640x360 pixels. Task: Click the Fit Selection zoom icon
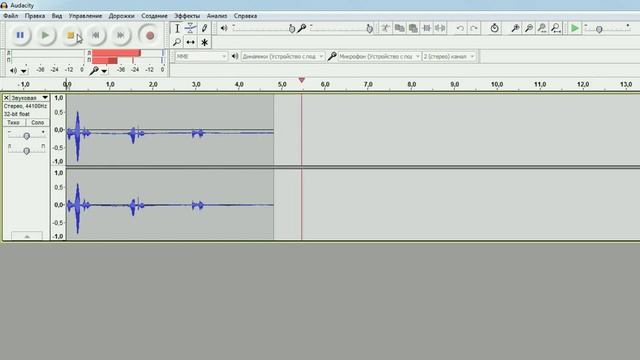[542, 28]
